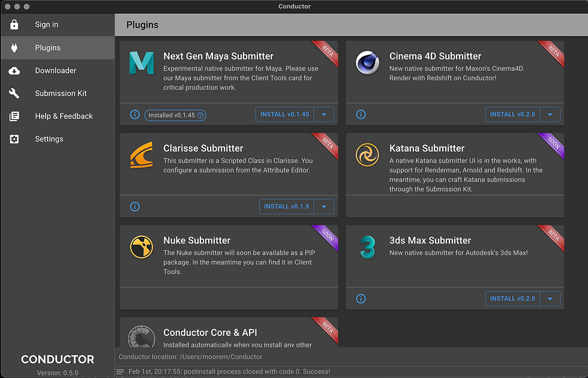Click Nuke Submitter title
The height and width of the screenshot is (378, 588).
click(x=197, y=241)
